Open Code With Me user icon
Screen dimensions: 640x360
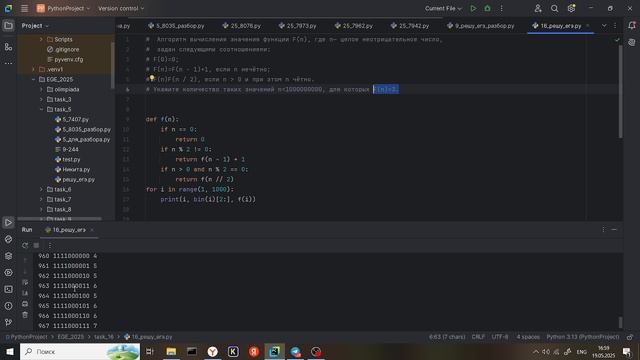[538, 8]
